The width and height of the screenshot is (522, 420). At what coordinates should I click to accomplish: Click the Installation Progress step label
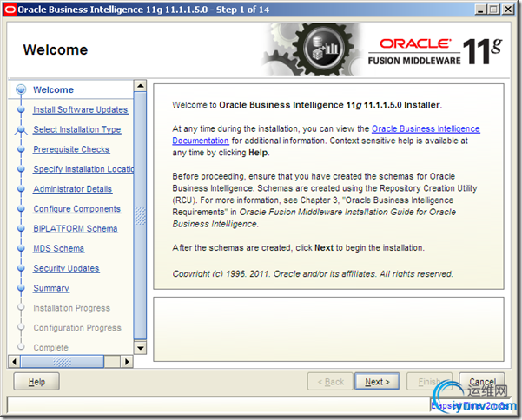click(x=71, y=308)
